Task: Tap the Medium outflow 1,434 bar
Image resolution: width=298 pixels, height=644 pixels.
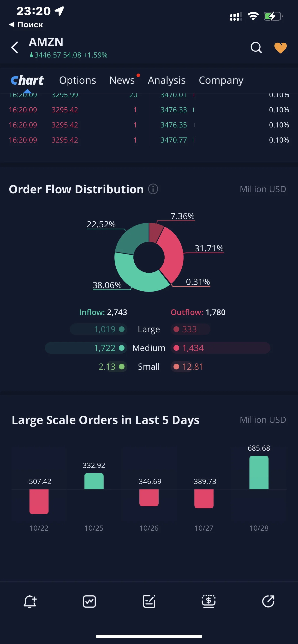Action: tap(220, 348)
